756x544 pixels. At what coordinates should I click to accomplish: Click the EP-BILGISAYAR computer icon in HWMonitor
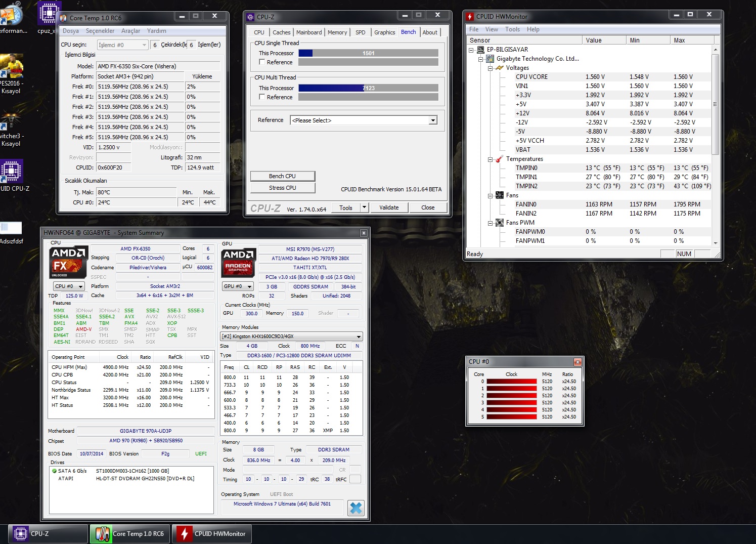pyautogui.click(x=480, y=50)
